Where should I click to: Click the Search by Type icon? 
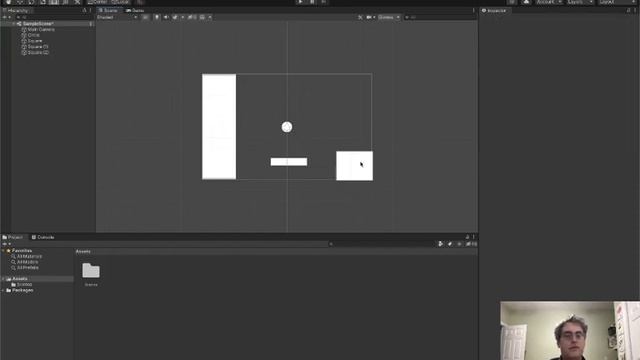coord(440,244)
